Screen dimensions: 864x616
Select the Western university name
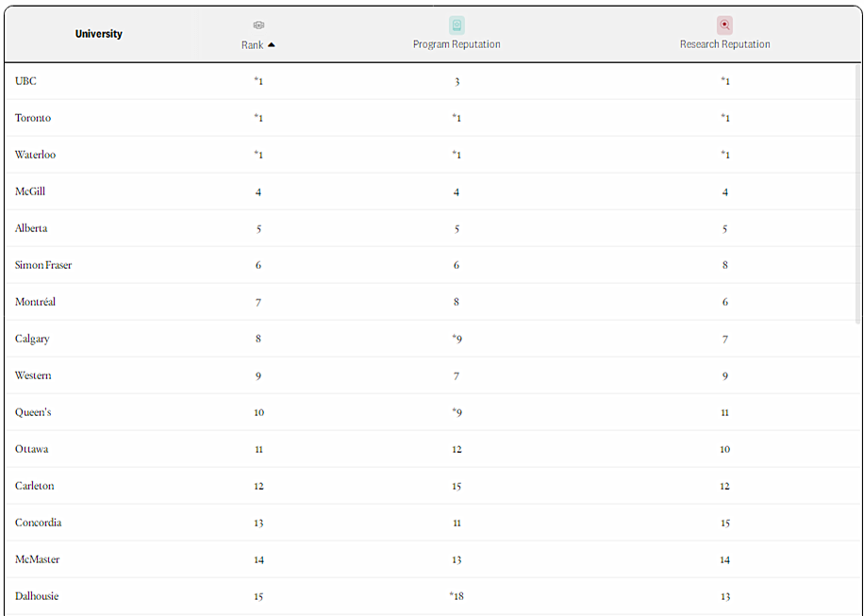33,375
